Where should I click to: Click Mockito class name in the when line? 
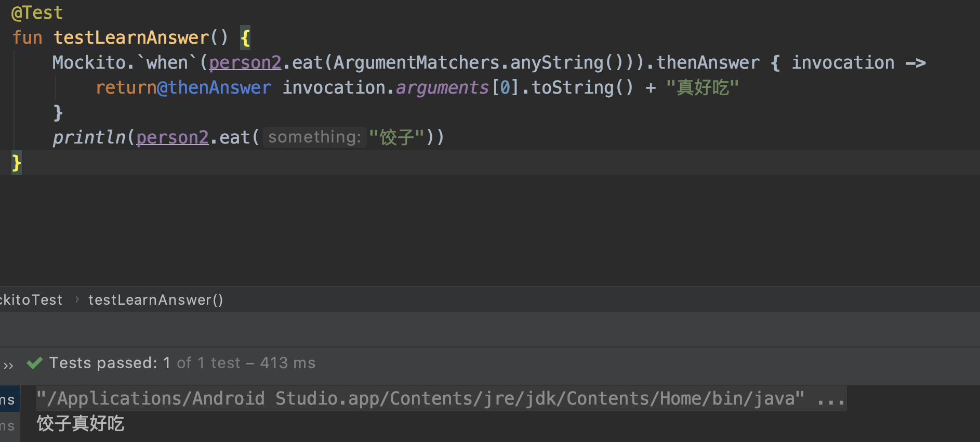[x=89, y=62]
